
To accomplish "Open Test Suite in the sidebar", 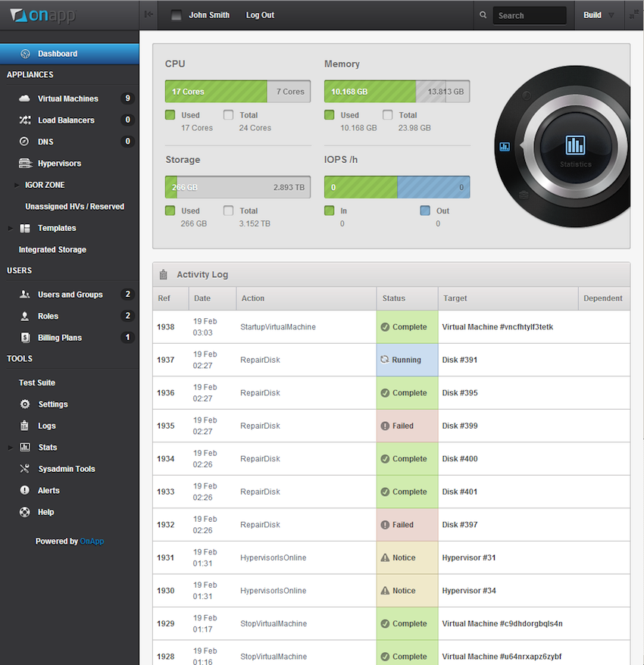I will click(37, 382).
